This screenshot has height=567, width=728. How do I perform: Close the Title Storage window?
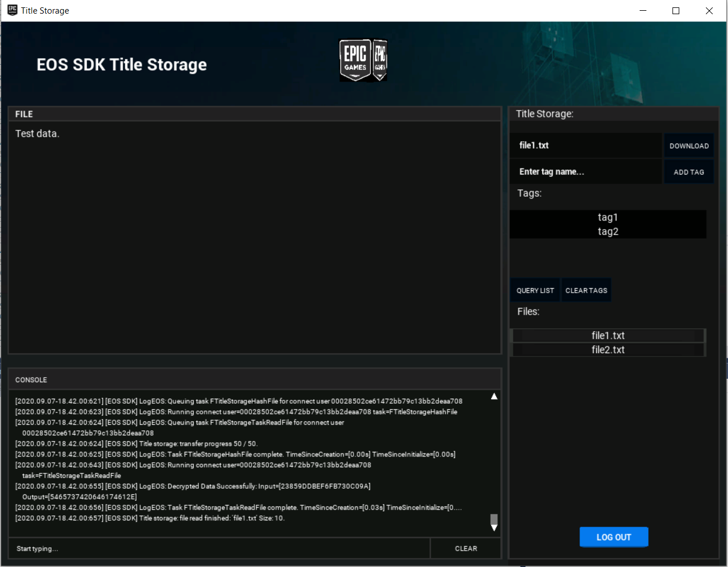click(709, 11)
